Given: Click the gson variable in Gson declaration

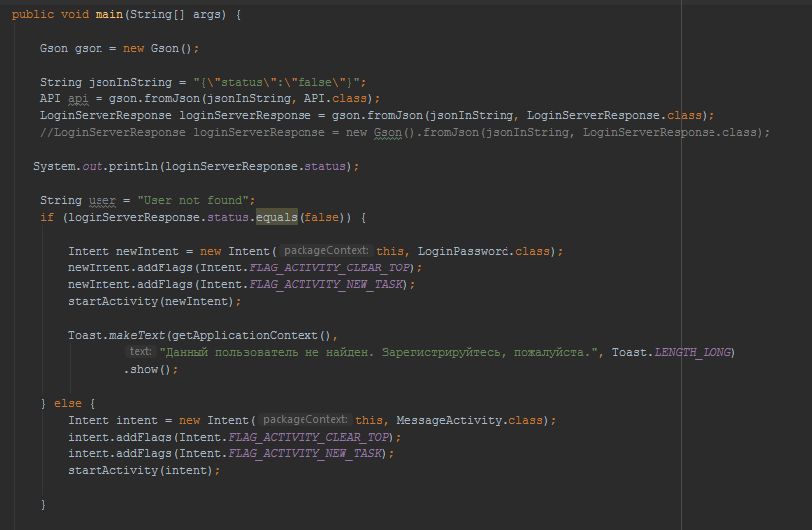Looking at the screenshot, I should coord(88,48).
